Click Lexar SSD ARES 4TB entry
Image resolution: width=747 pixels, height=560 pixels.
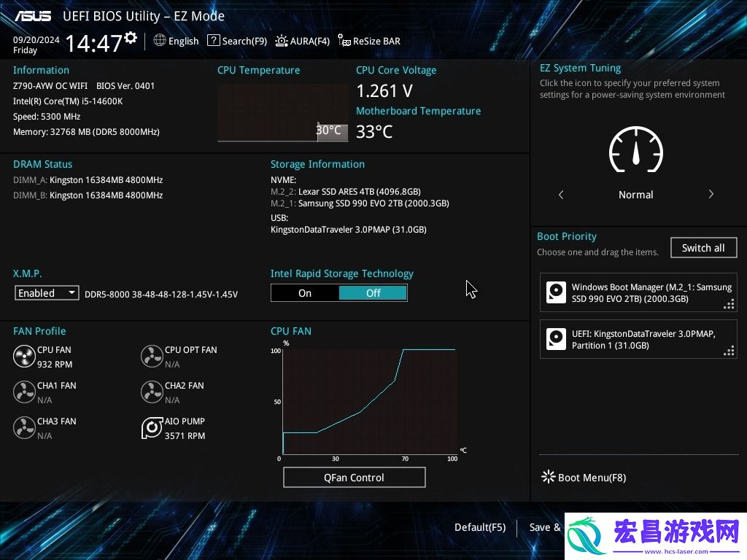click(x=345, y=192)
